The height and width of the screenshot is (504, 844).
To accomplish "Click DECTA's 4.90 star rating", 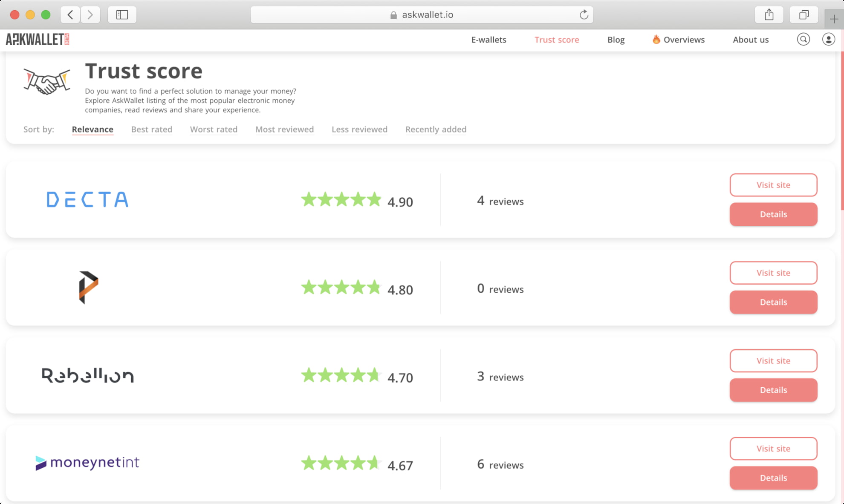I will pos(357,200).
